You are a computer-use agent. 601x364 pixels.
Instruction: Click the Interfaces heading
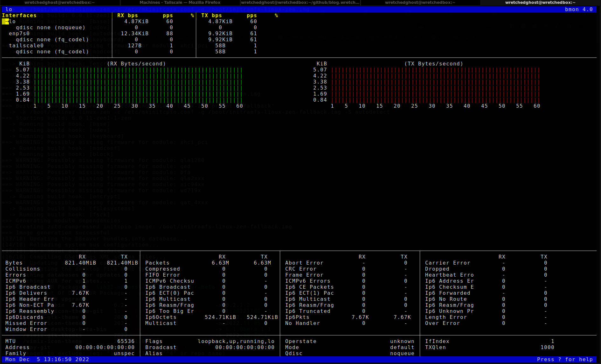19,16
